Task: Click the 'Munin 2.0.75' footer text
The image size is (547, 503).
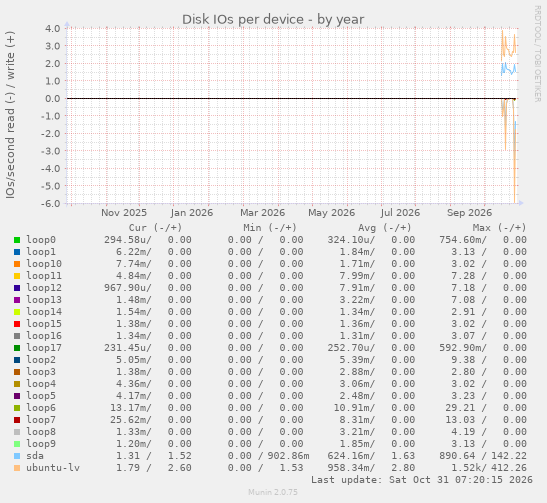Action: point(273,492)
